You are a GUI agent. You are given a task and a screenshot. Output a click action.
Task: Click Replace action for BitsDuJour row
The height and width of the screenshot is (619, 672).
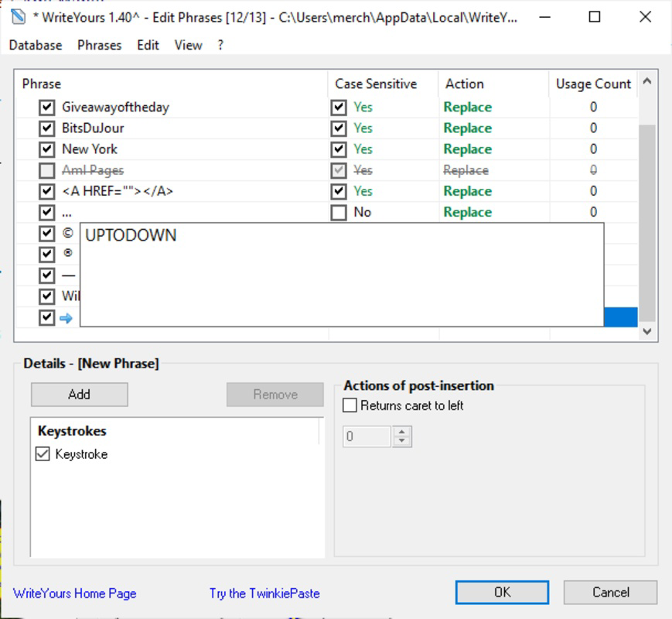(x=468, y=128)
